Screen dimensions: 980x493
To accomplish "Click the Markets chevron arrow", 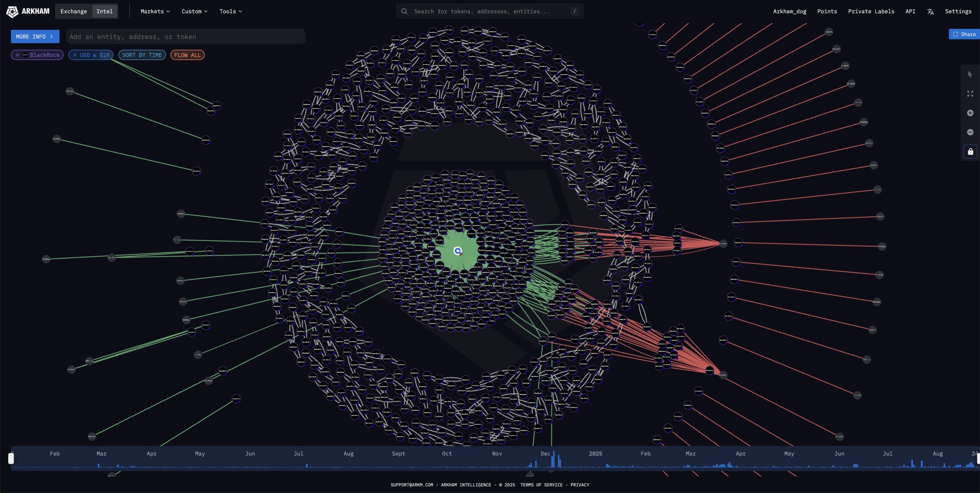I will click(168, 11).
